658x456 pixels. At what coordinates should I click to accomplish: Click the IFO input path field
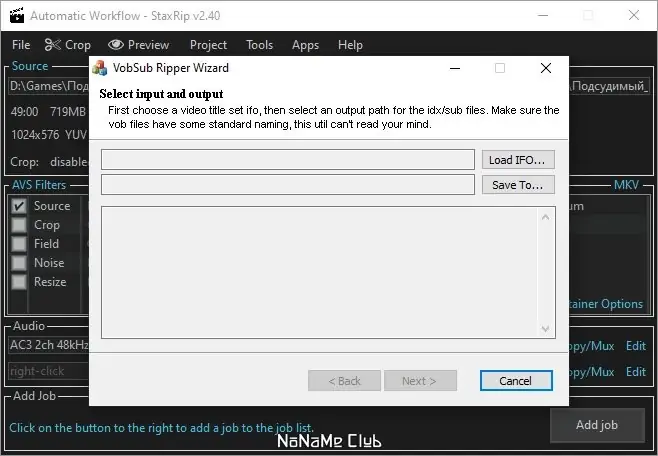click(x=288, y=159)
